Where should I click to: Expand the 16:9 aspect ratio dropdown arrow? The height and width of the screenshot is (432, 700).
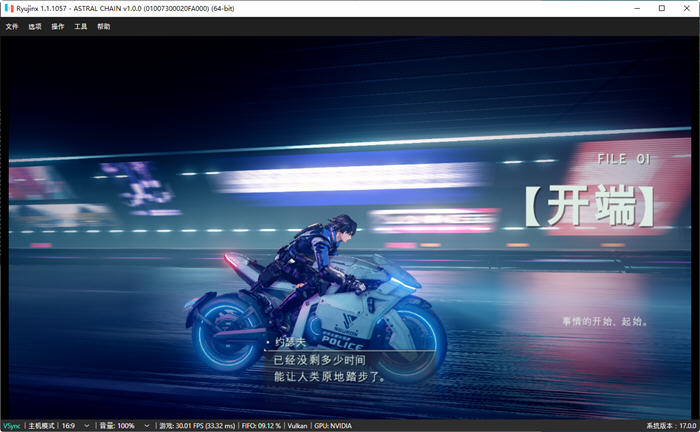coord(87,426)
